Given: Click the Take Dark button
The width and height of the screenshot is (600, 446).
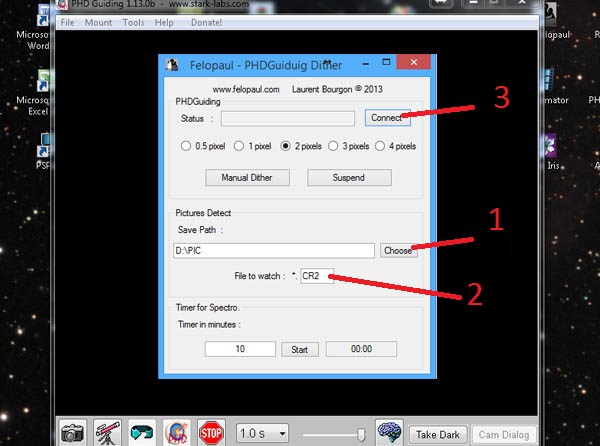Looking at the screenshot, I should pyautogui.click(x=438, y=435).
